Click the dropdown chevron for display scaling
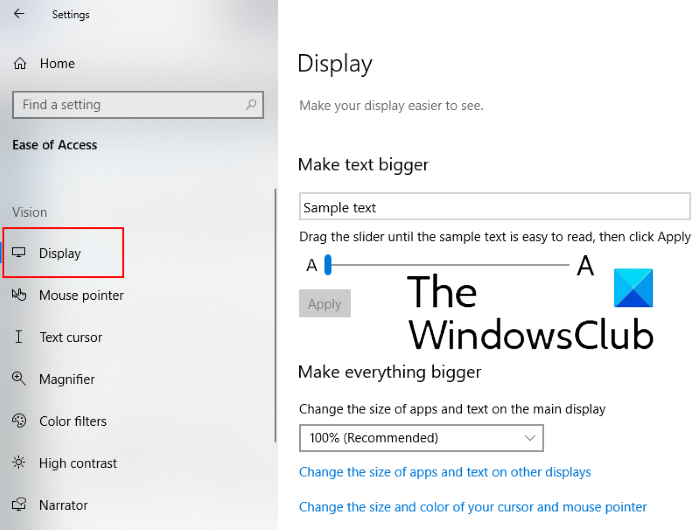The height and width of the screenshot is (530, 700). (529, 438)
